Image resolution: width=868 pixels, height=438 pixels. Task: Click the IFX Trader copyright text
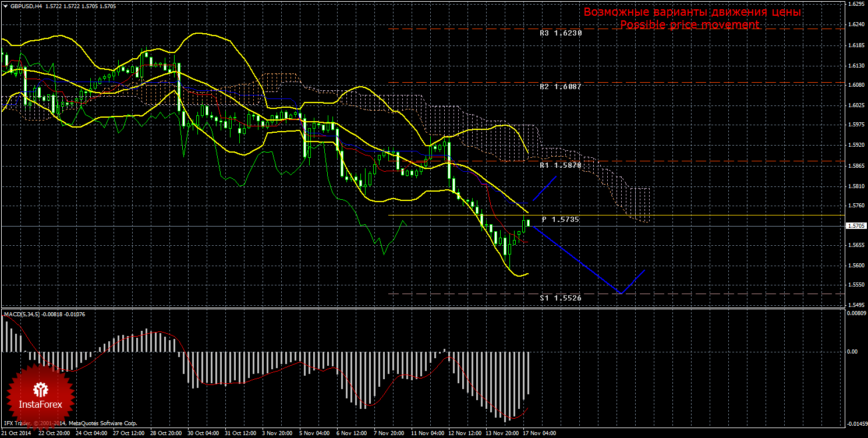pos(69,423)
